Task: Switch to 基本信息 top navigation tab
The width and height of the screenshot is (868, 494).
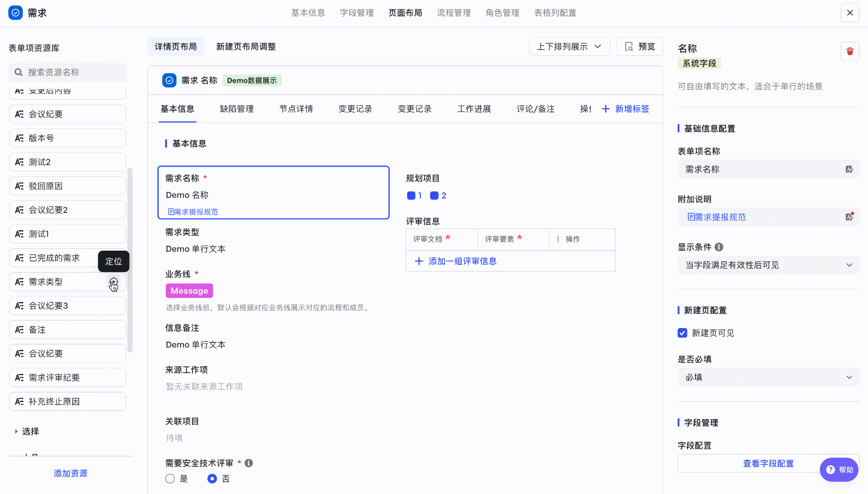Action: point(308,13)
